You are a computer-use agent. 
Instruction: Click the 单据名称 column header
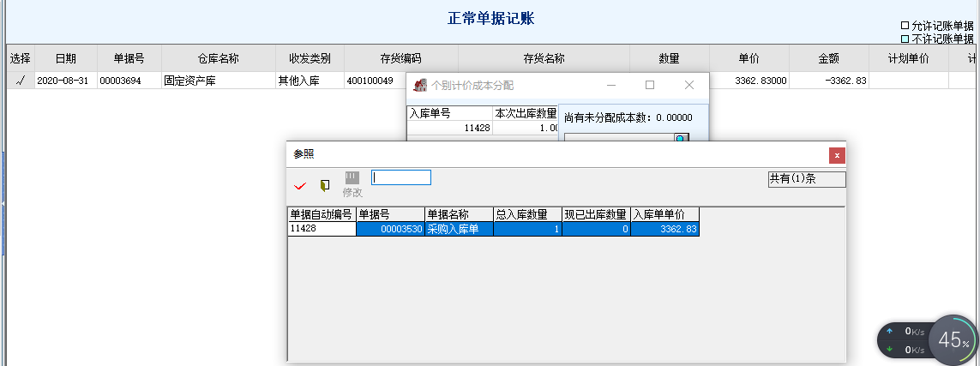[x=460, y=214]
